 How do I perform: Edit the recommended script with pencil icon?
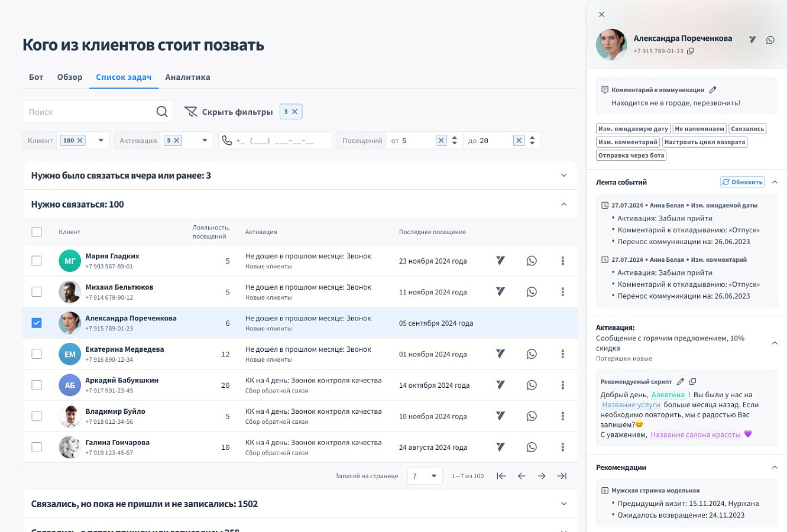point(680,382)
